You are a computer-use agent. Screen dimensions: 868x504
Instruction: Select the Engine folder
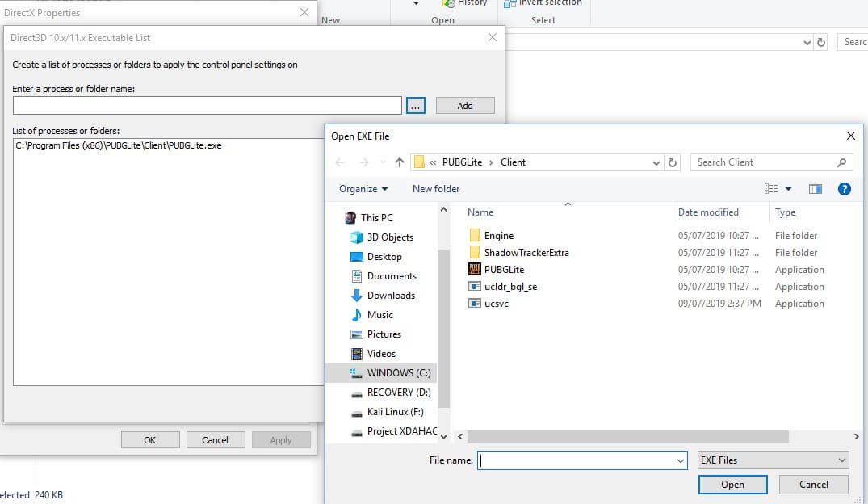499,235
